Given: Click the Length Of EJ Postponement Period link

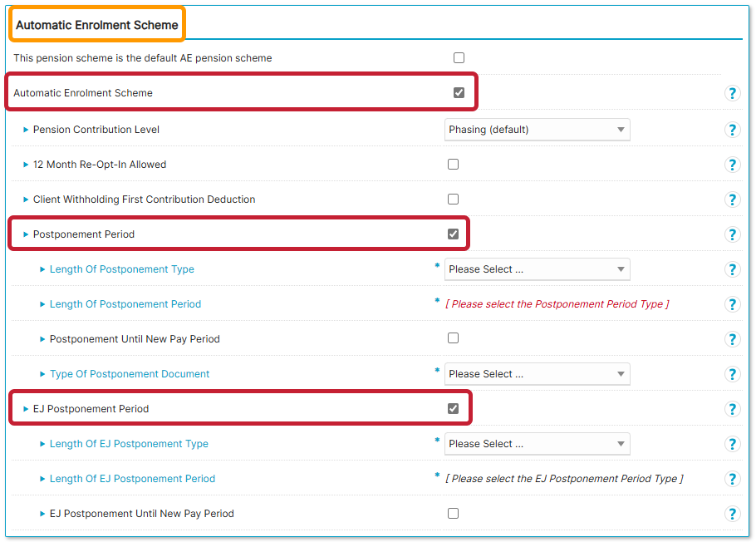Looking at the screenshot, I should [x=132, y=479].
